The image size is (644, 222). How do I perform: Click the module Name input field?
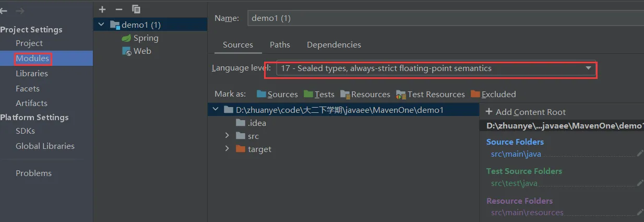point(444,18)
